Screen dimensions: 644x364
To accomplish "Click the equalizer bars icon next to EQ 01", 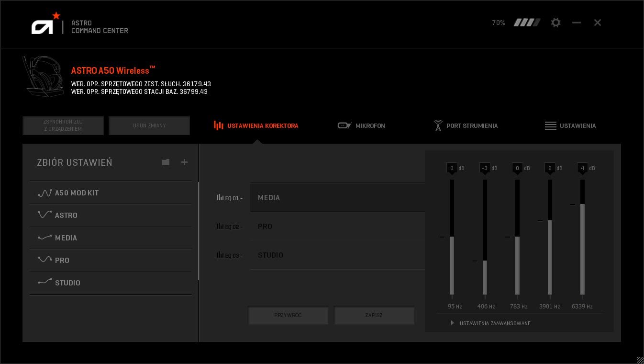I will 220,197.
